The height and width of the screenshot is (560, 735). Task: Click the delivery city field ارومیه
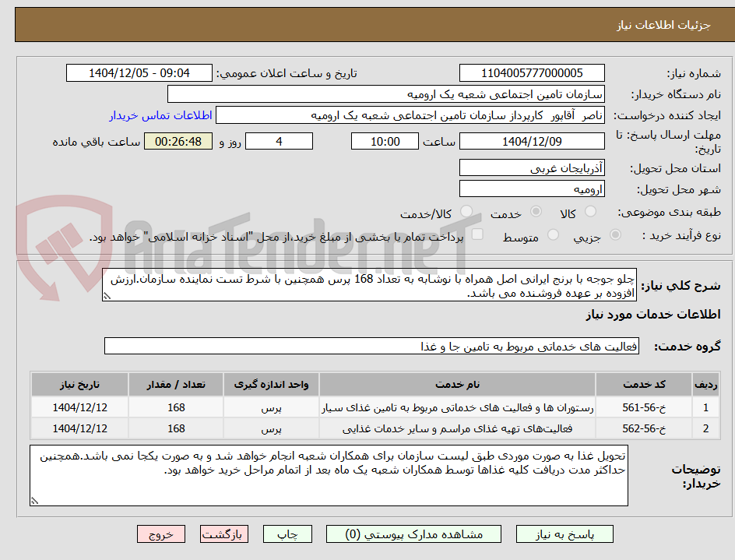(532, 189)
